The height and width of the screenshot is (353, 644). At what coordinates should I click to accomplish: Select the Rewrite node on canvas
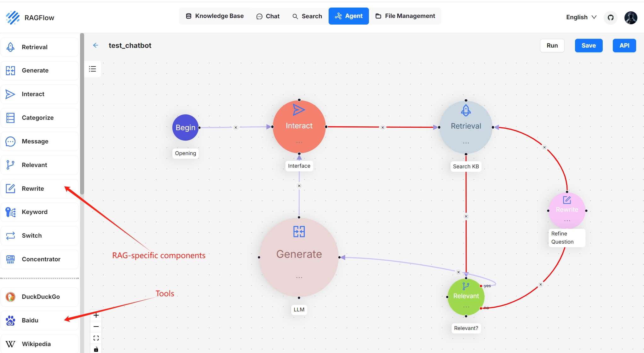[567, 210]
